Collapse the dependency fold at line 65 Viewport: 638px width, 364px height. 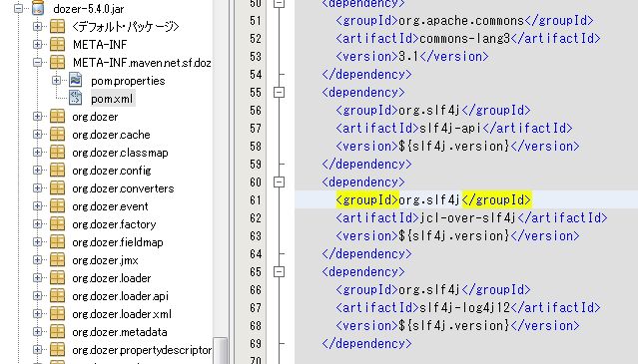279,272
